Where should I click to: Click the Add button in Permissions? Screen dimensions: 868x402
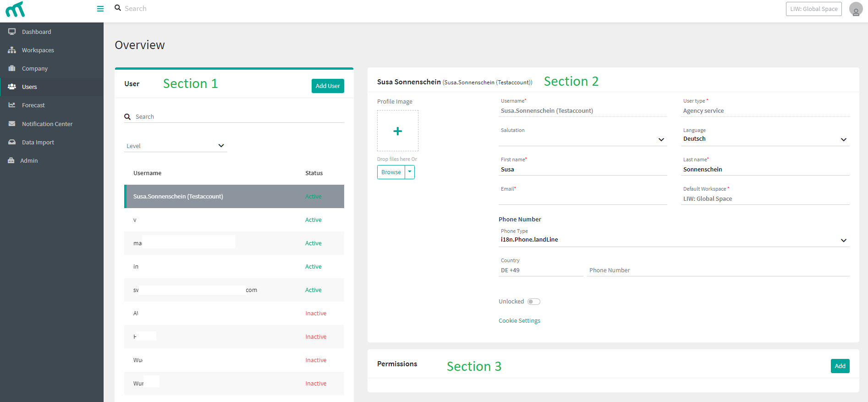pyautogui.click(x=840, y=366)
